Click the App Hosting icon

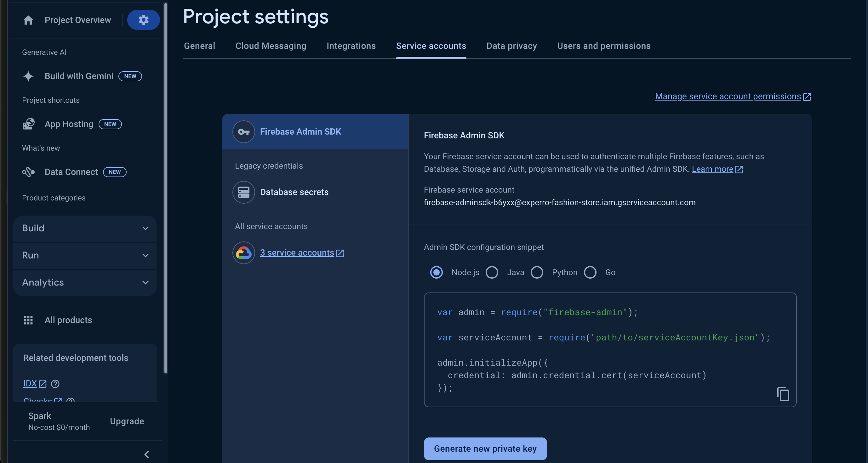click(28, 124)
